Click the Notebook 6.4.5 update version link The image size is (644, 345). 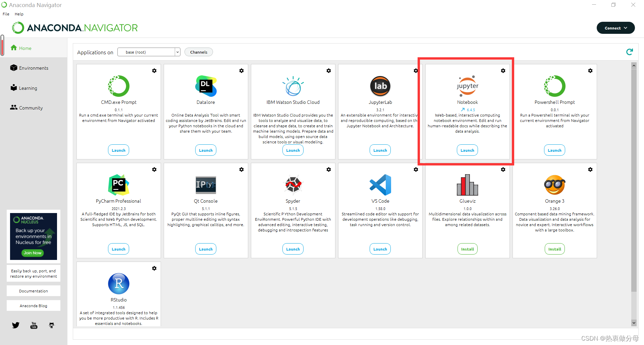468,110
